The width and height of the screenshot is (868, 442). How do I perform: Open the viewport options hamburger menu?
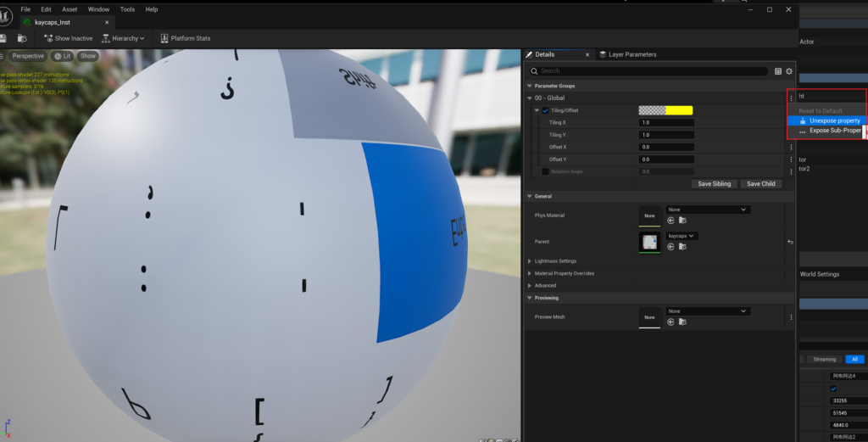click(3, 56)
